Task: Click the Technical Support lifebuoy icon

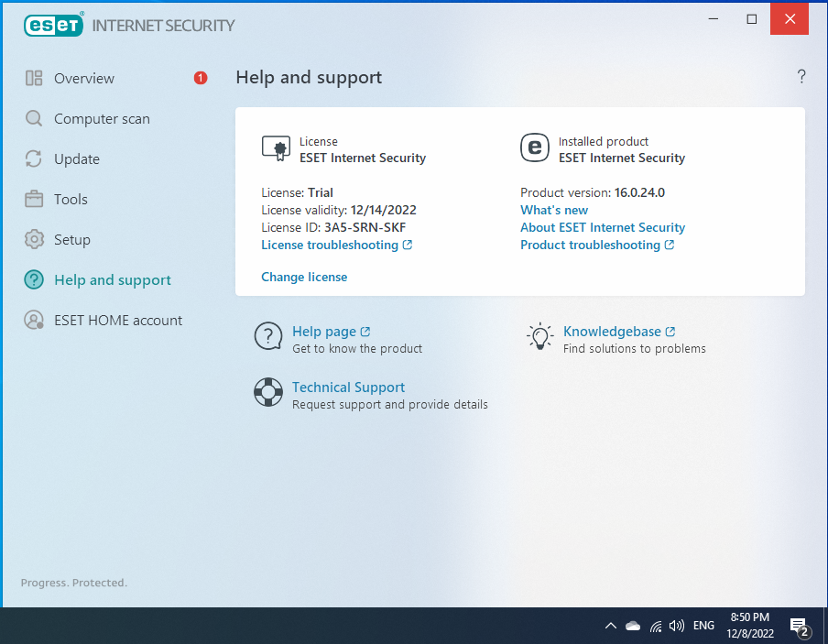Action: pos(268,392)
